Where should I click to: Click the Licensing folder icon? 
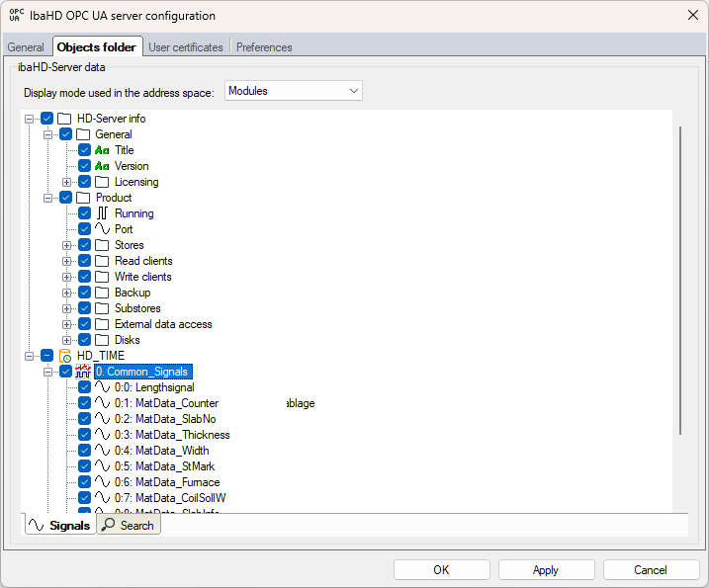[102, 182]
